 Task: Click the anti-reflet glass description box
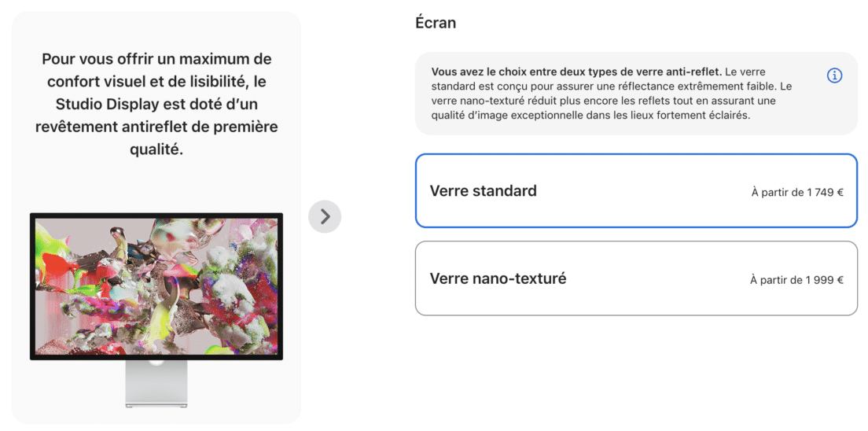636,94
